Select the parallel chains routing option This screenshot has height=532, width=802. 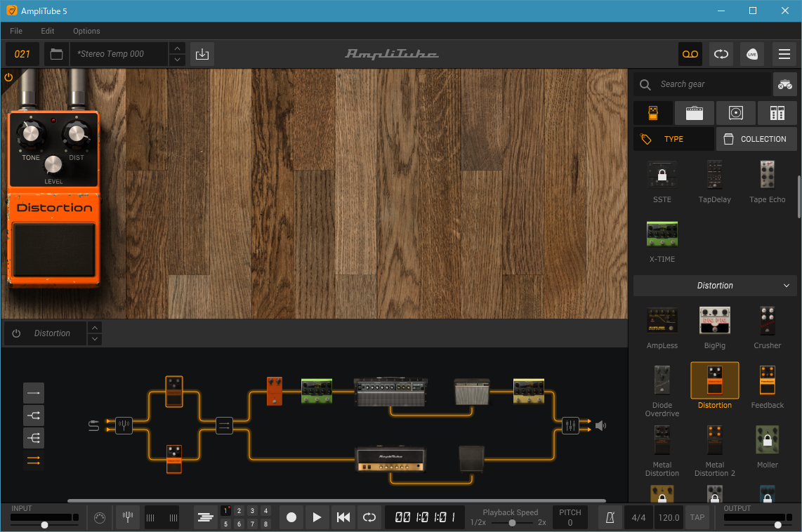pos(33,461)
